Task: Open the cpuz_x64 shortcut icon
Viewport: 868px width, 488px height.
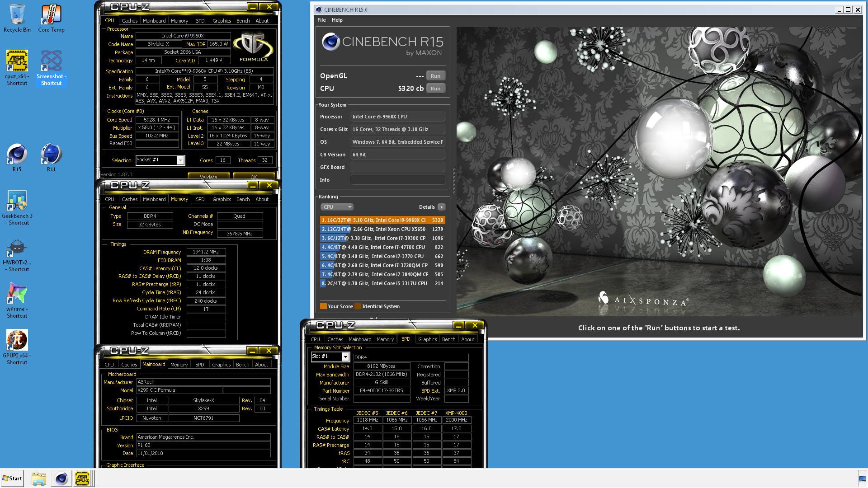Action: 17,68
